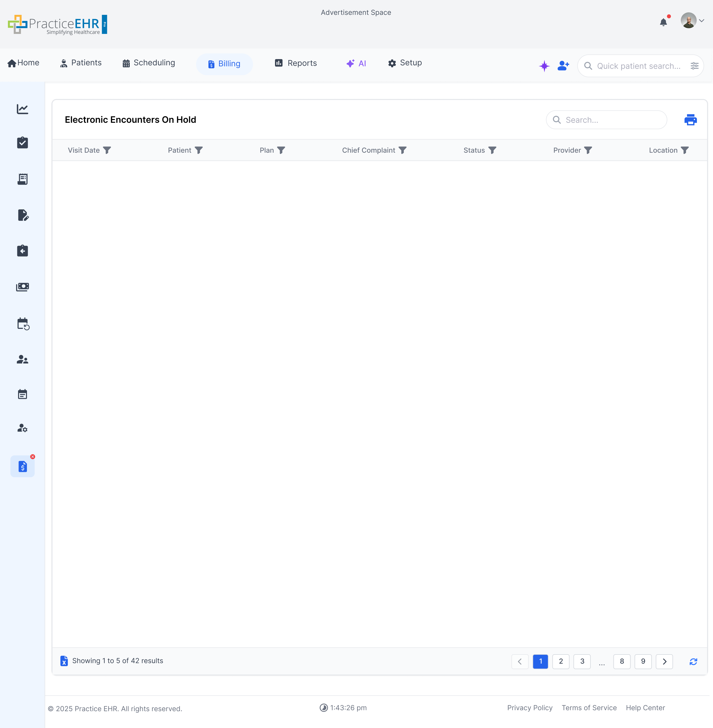Image resolution: width=713 pixels, height=728 pixels.
Task: Go to page 2
Action: point(560,661)
